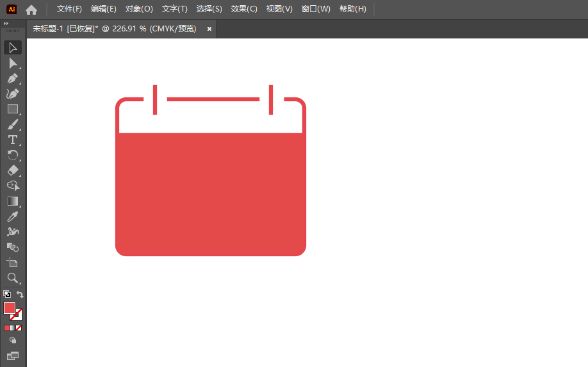The width and height of the screenshot is (588, 367).
Task: Open the 窗口(W) menu
Action: point(316,9)
